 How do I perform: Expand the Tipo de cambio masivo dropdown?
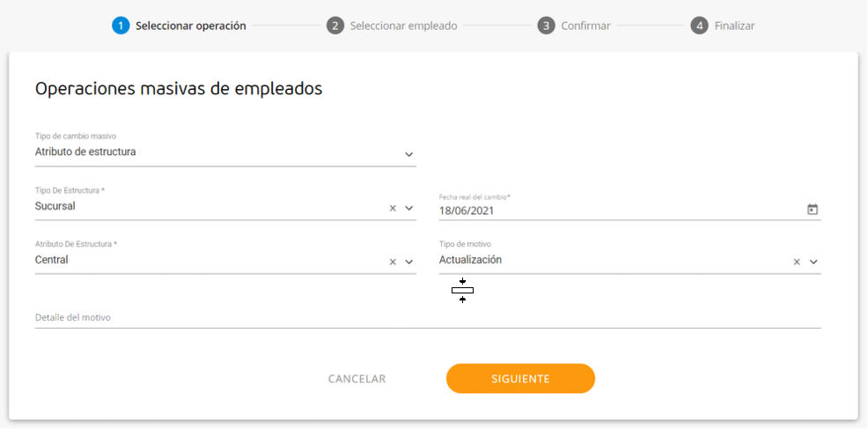pyautogui.click(x=408, y=154)
